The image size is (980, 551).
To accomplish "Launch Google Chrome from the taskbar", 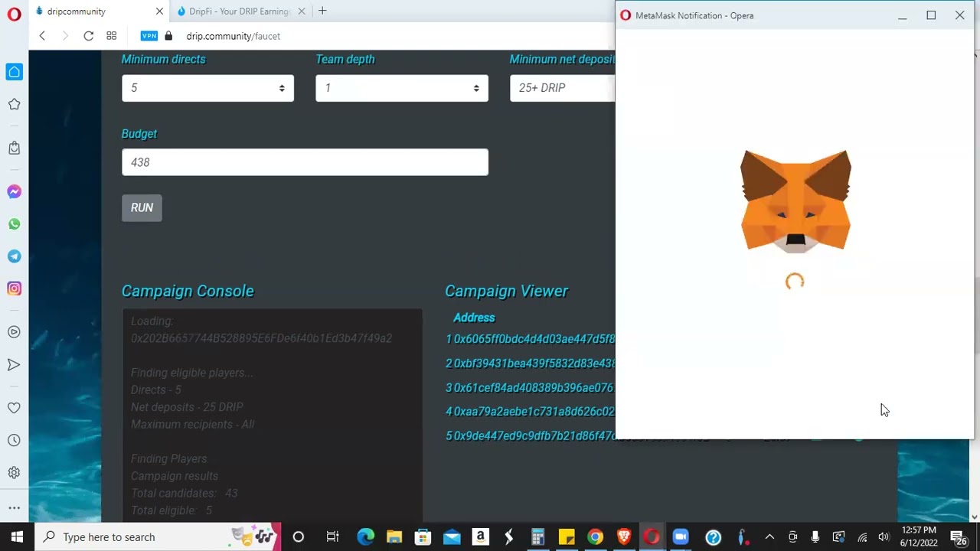I will pyautogui.click(x=595, y=536).
